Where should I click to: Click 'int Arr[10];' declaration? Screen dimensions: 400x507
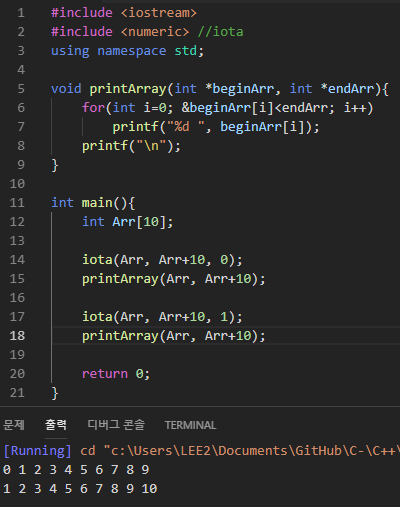point(128,222)
